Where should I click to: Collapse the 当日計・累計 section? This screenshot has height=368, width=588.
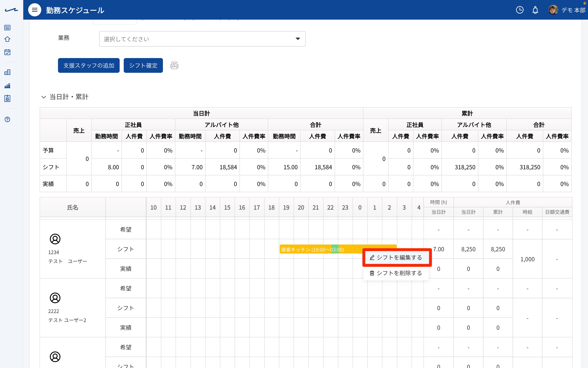click(x=44, y=97)
